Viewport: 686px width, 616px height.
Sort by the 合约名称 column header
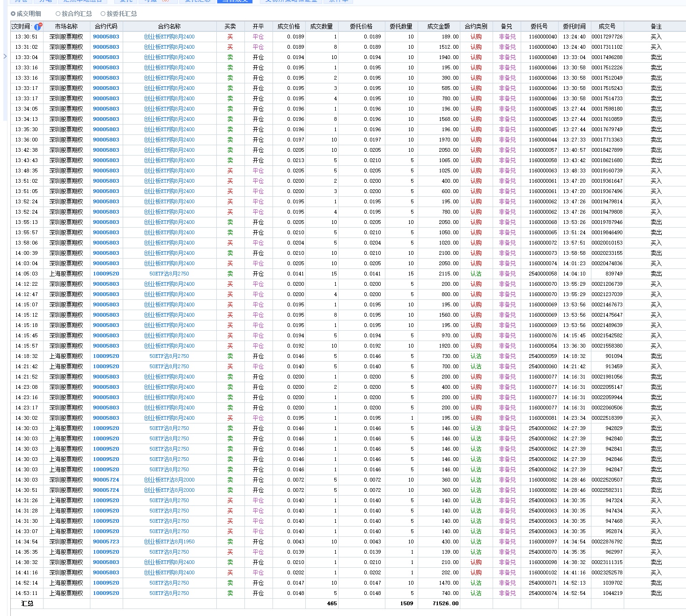coord(170,26)
